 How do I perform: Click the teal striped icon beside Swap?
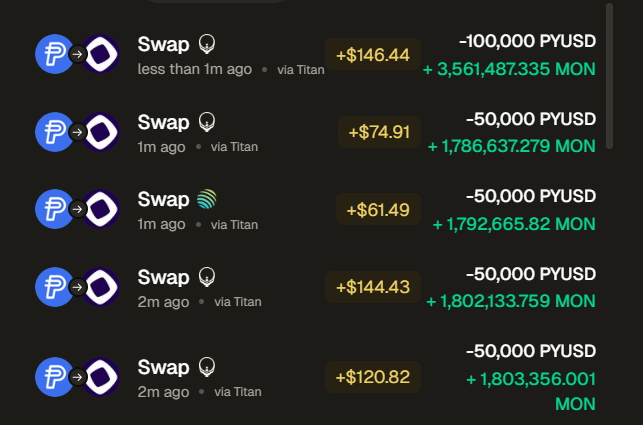tap(207, 199)
